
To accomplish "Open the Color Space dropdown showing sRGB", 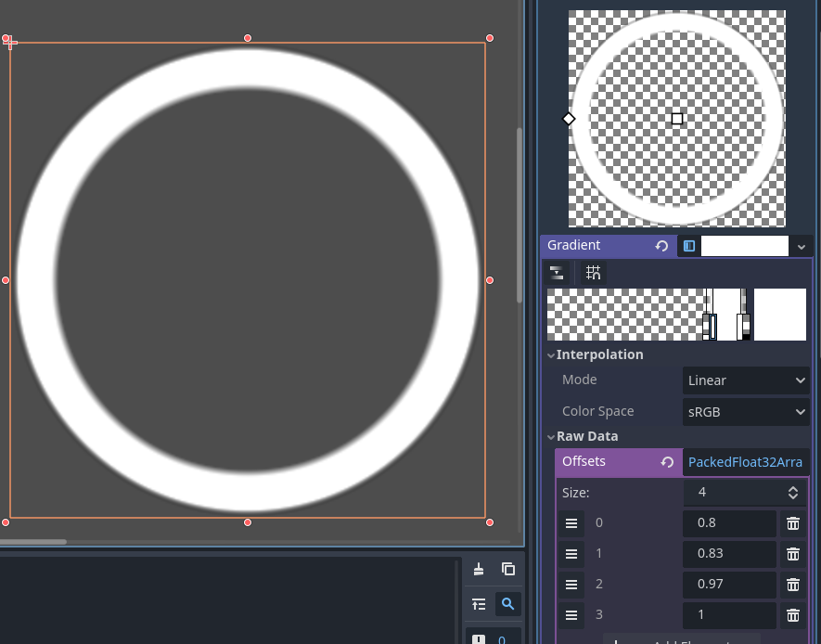I will coord(746,411).
